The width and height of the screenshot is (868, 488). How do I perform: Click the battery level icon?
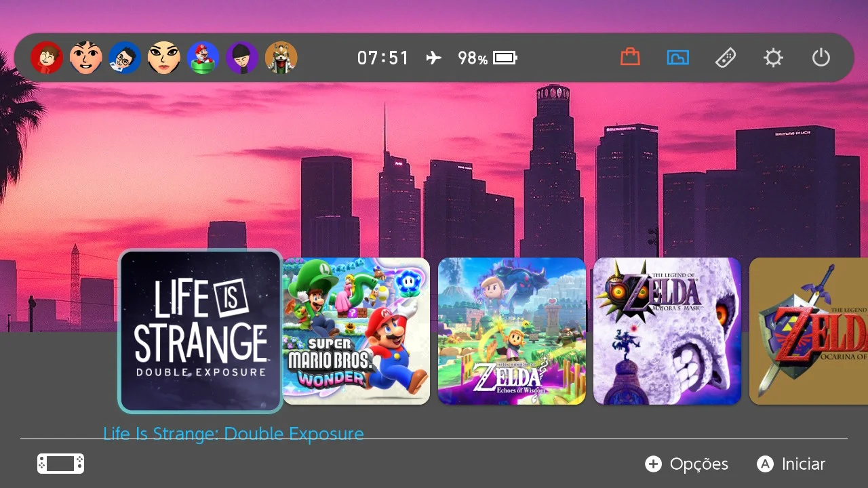(x=505, y=58)
